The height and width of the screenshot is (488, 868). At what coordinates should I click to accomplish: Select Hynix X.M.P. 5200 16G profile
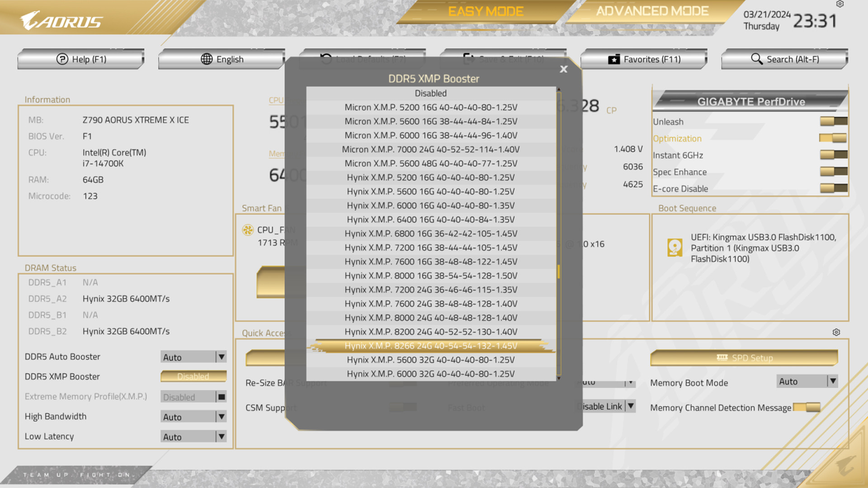click(431, 178)
